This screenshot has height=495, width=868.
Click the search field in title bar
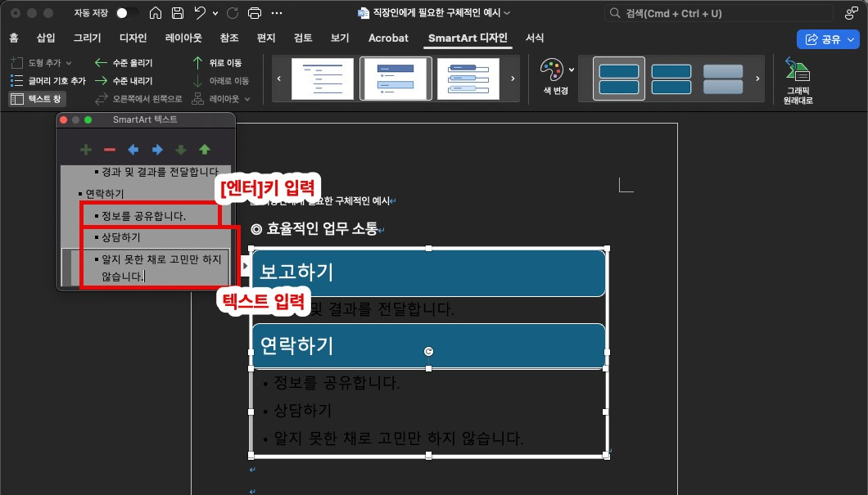point(718,13)
